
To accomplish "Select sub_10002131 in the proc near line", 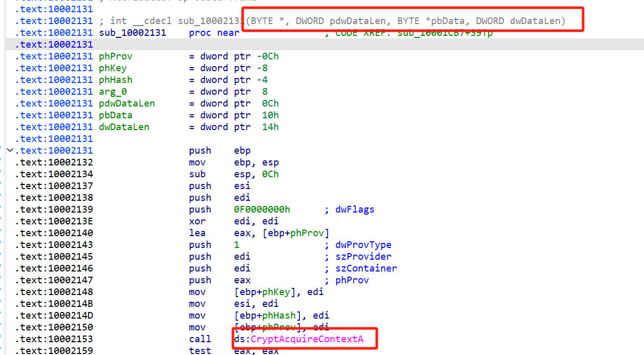I will pyautogui.click(x=133, y=33).
